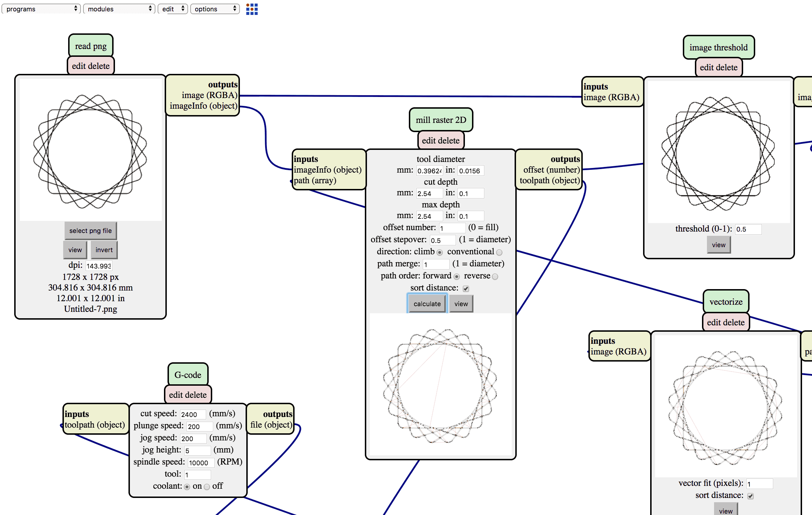This screenshot has height=515, width=812.
Task: Click the read png module title
Action: (x=91, y=46)
